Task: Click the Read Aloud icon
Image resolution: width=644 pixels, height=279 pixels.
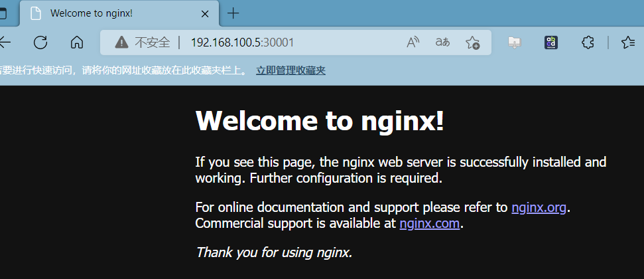Action: (x=413, y=42)
